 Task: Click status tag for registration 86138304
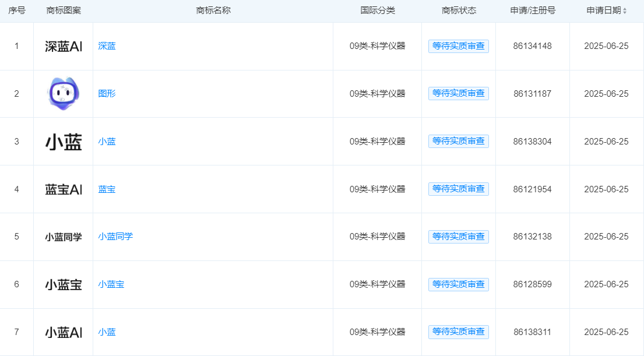tap(458, 141)
